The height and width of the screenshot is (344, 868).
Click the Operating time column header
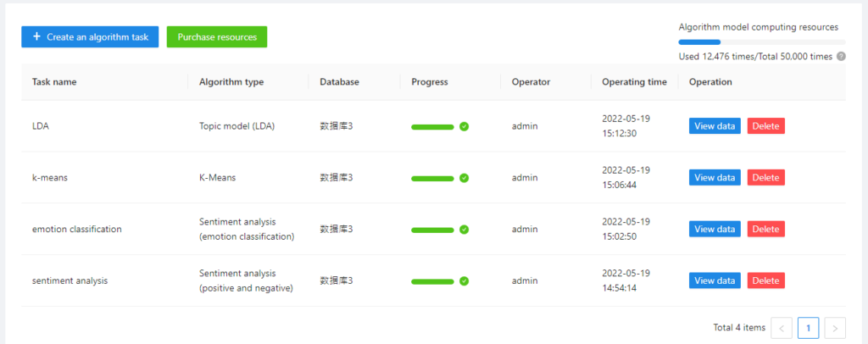pos(634,82)
